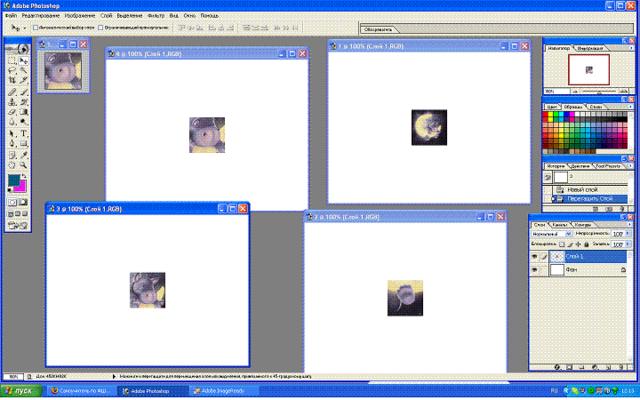Open the Фильтр menu
Screen dimensions: 640x400
154,17
